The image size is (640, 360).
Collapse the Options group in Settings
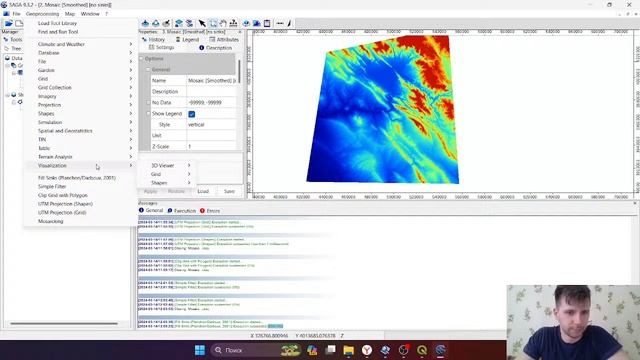tap(142, 59)
